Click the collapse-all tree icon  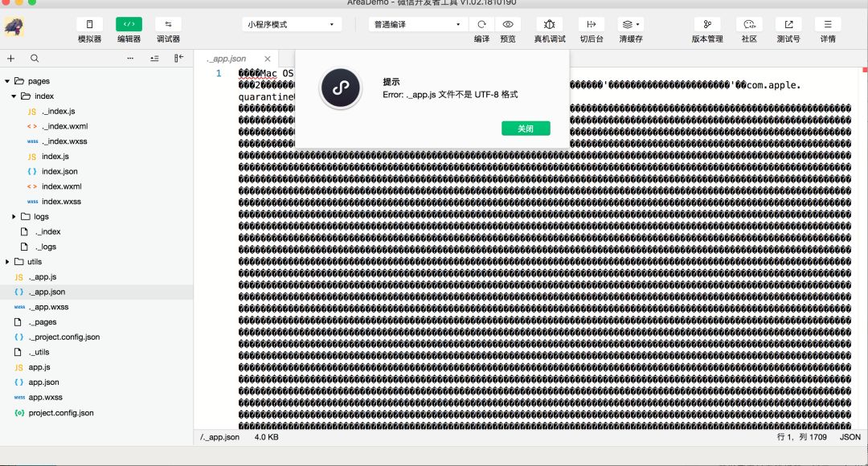[154, 58]
